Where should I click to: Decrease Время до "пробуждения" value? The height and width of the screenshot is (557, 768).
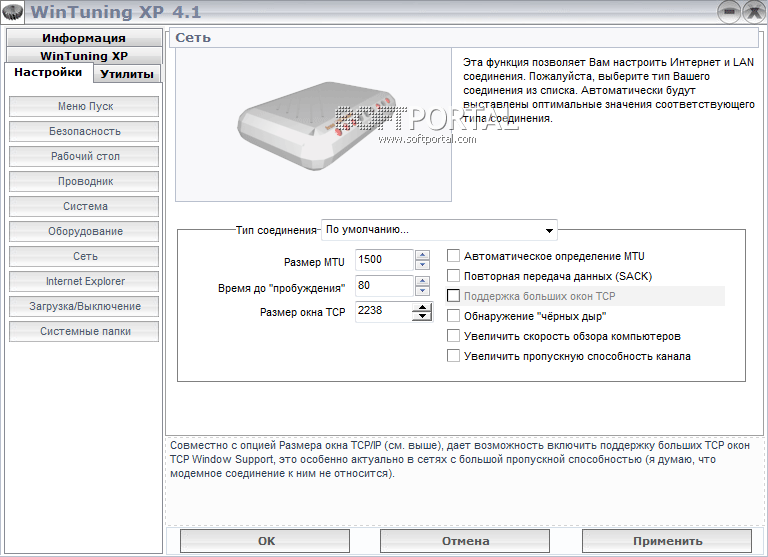[422, 291]
